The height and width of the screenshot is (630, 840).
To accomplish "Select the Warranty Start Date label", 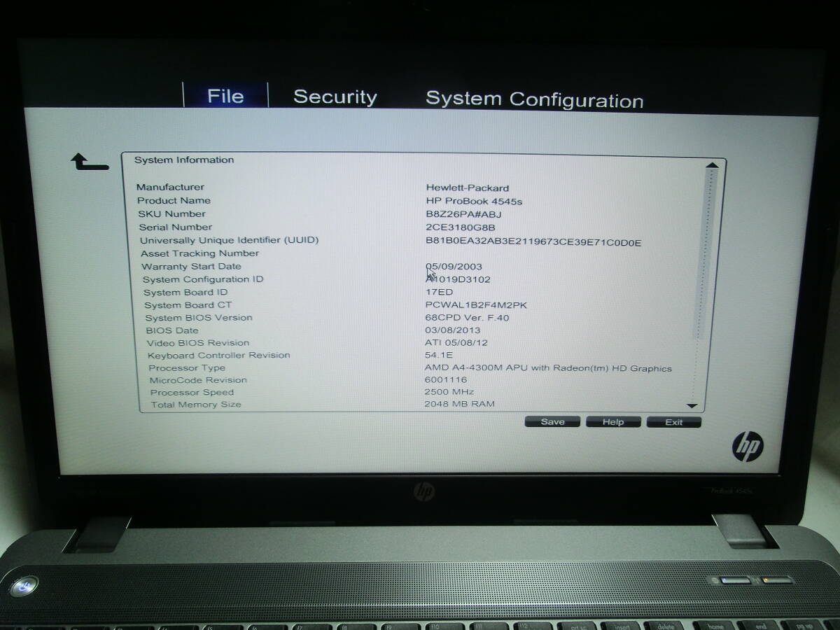I will point(191,266).
